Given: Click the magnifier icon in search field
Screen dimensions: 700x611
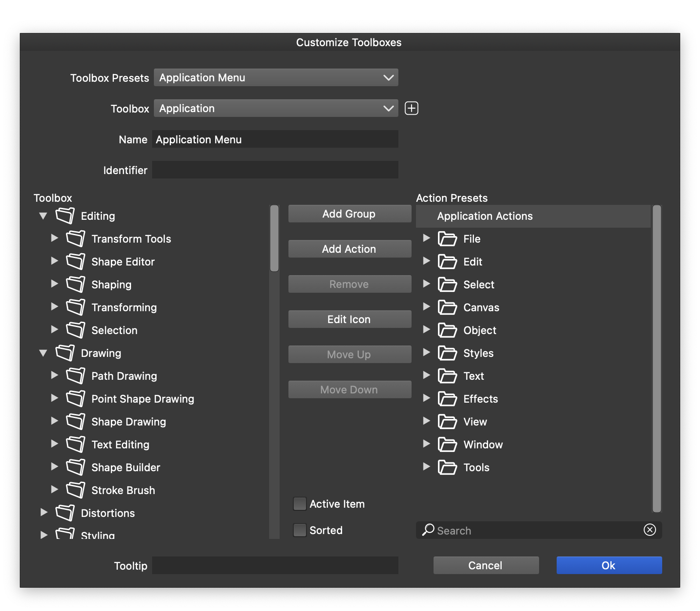Looking at the screenshot, I should click(x=428, y=530).
